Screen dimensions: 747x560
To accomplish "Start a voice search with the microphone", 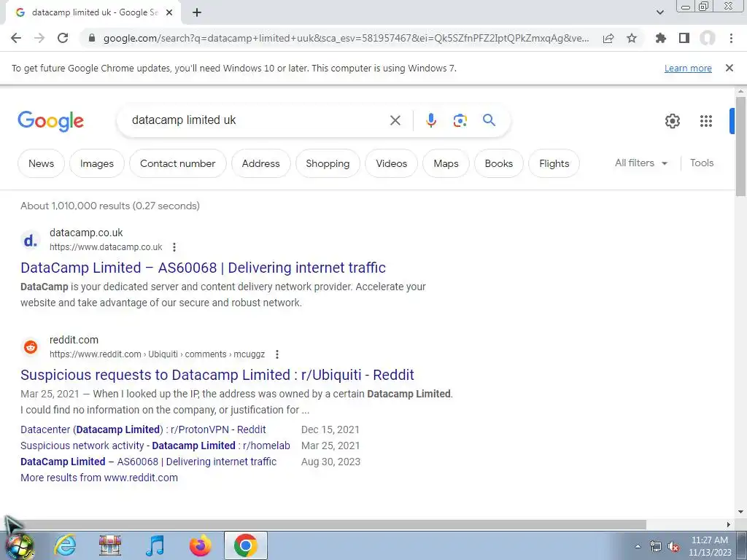I will (x=430, y=120).
